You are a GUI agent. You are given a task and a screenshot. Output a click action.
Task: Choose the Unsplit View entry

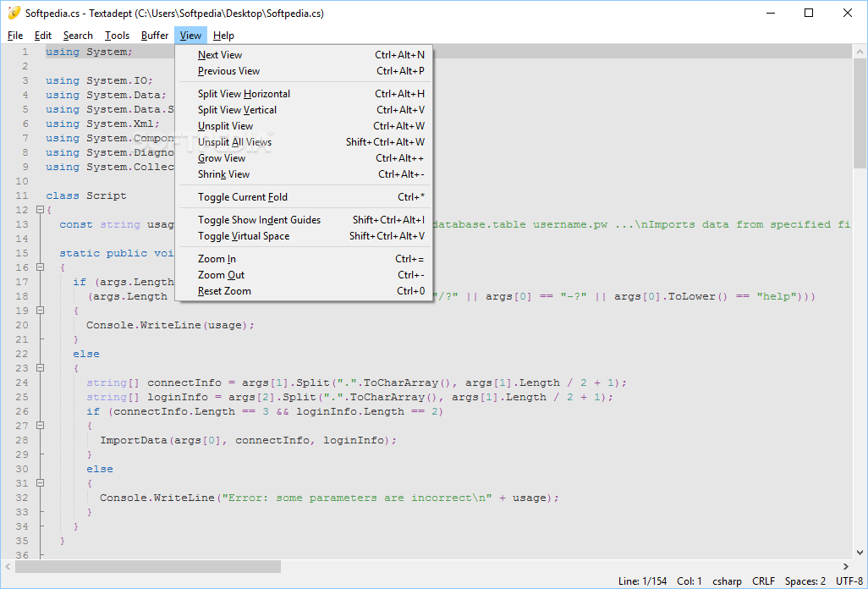click(304, 125)
